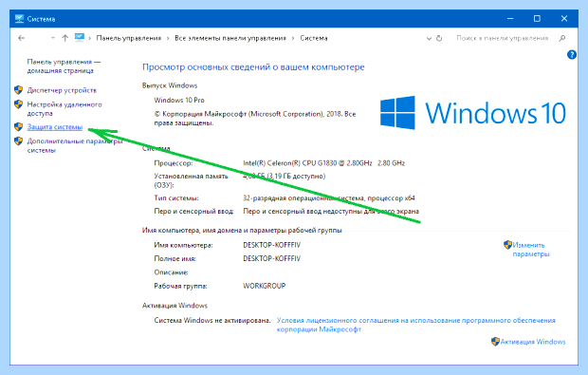Go up one level with up arrow
The height and width of the screenshot is (375, 588).
click(x=64, y=38)
